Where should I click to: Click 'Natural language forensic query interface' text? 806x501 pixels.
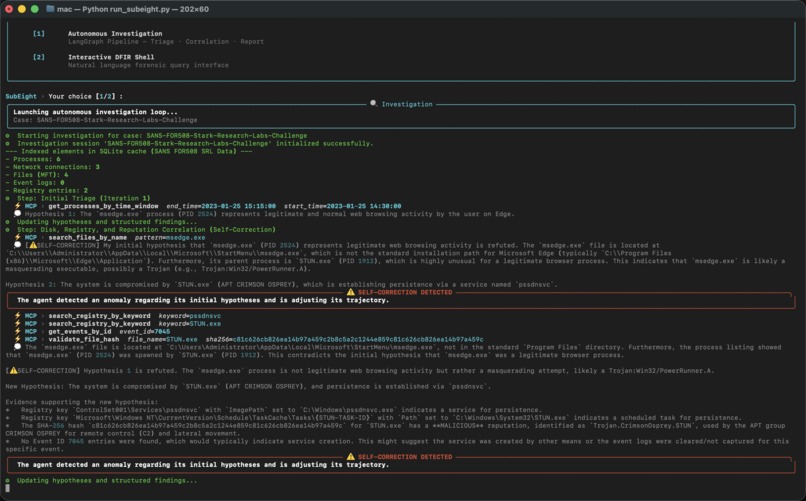click(149, 65)
